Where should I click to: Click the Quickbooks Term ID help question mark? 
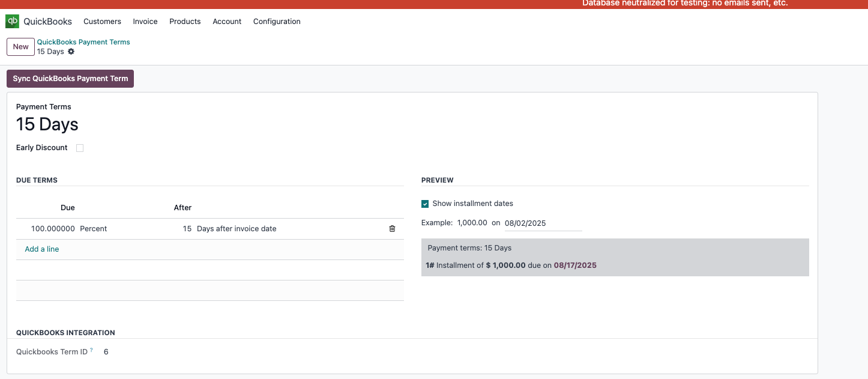[x=91, y=350]
